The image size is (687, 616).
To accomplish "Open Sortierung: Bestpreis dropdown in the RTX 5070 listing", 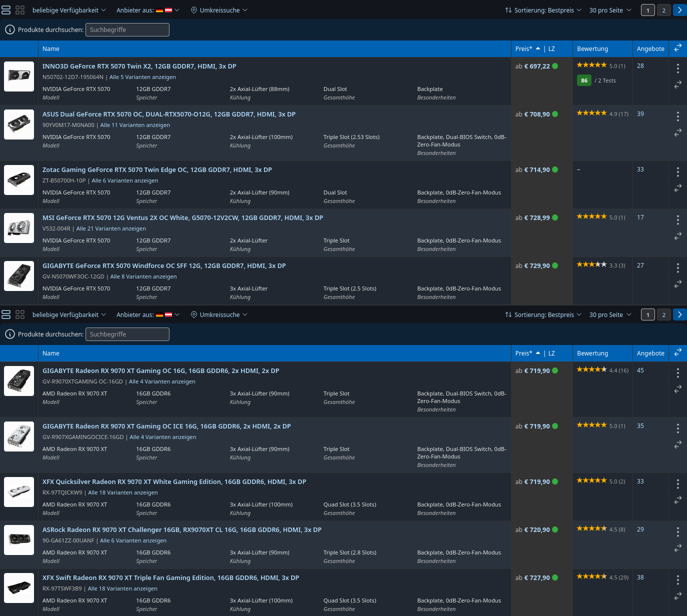I will click(543, 10).
